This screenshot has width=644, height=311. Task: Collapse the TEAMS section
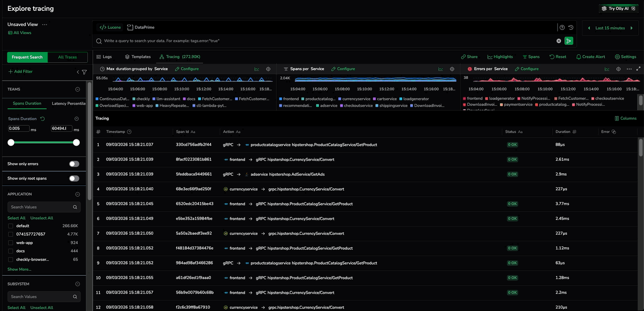coord(77,89)
